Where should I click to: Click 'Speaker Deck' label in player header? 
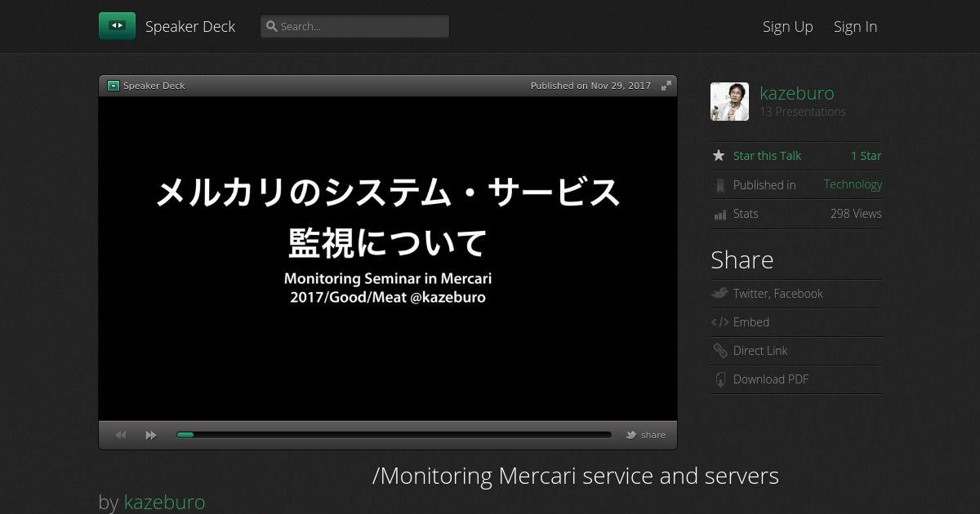pyautogui.click(x=154, y=86)
